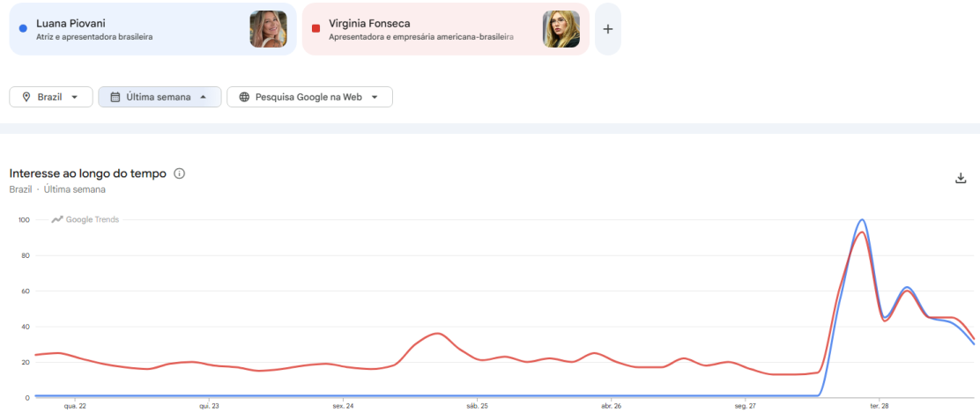Click Luana Piovani's profile photo

pyautogui.click(x=269, y=29)
